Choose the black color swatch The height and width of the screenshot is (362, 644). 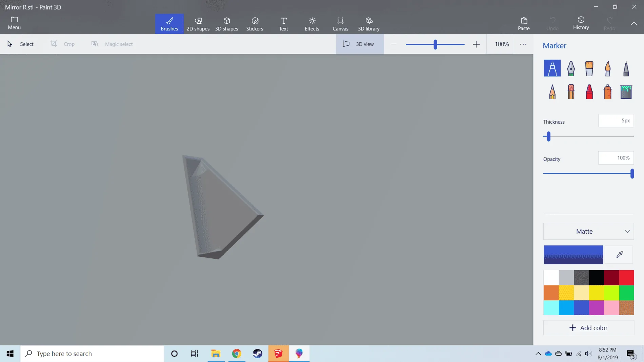(x=596, y=278)
